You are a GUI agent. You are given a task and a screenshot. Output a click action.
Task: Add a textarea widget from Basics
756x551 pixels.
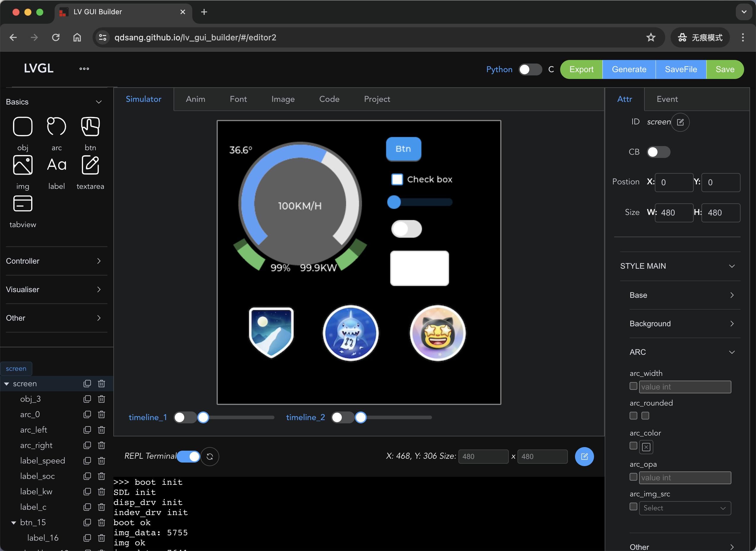click(90, 165)
